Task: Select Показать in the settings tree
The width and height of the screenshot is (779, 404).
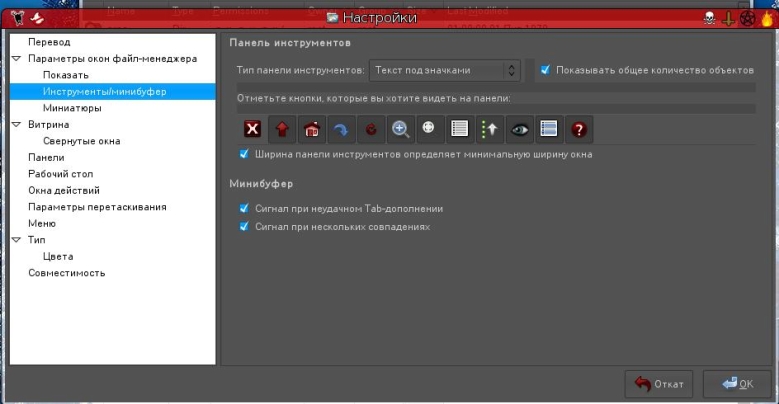Action: point(66,75)
